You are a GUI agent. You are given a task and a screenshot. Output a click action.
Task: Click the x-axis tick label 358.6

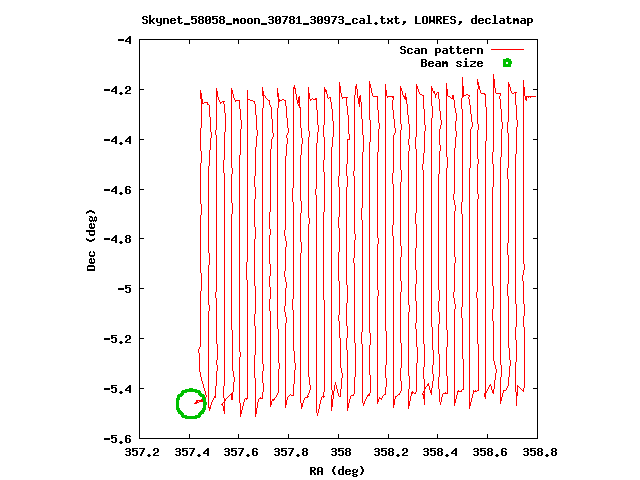point(490,452)
